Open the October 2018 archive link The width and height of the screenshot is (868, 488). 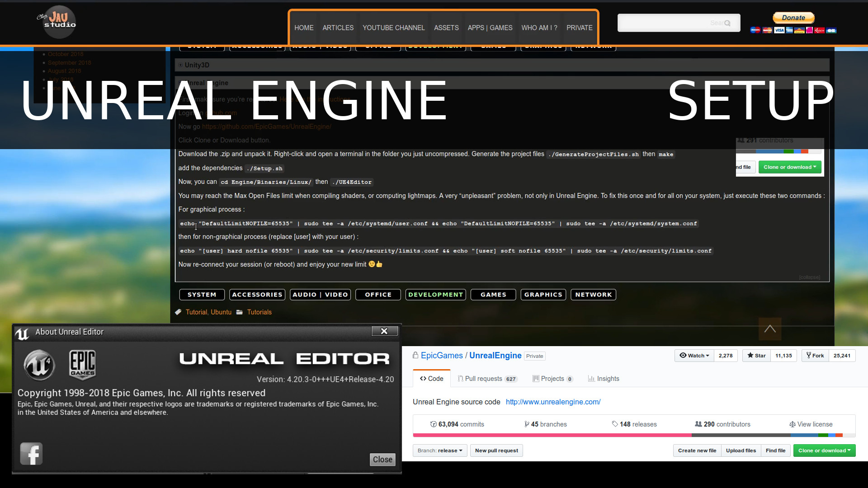(66, 54)
